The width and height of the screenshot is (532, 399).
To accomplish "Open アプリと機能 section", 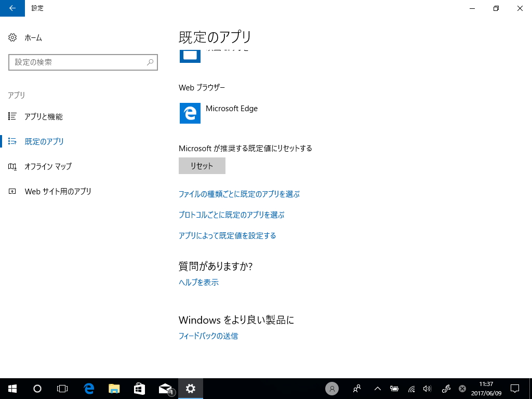I will pyautogui.click(x=44, y=117).
